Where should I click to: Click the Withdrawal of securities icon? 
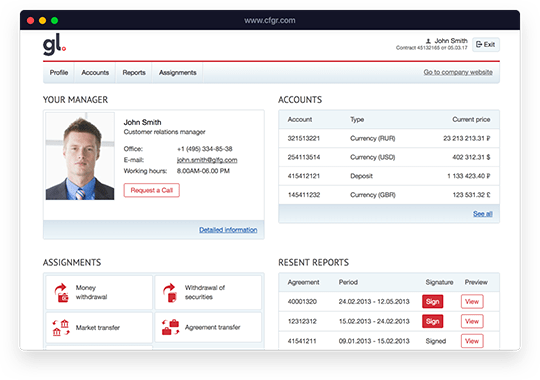coord(170,292)
